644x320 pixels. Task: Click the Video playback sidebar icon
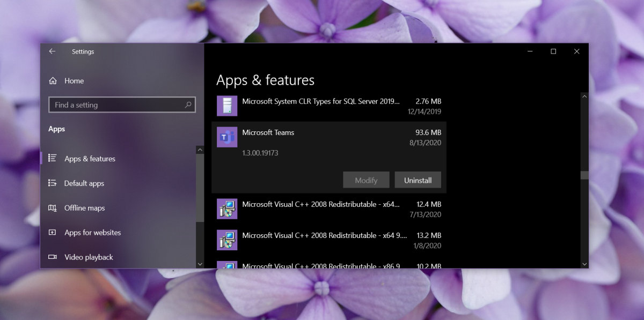pyautogui.click(x=52, y=257)
